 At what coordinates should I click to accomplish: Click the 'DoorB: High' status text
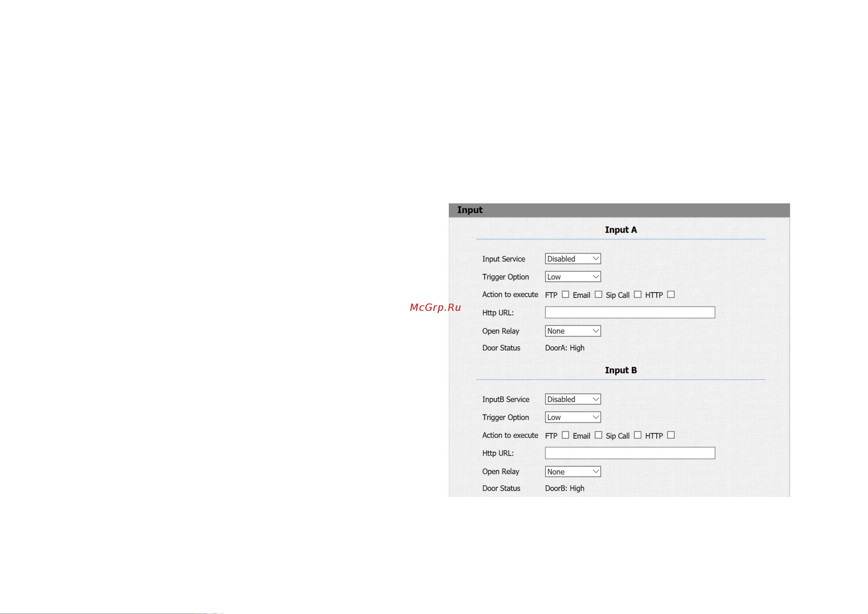(x=564, y=488)
